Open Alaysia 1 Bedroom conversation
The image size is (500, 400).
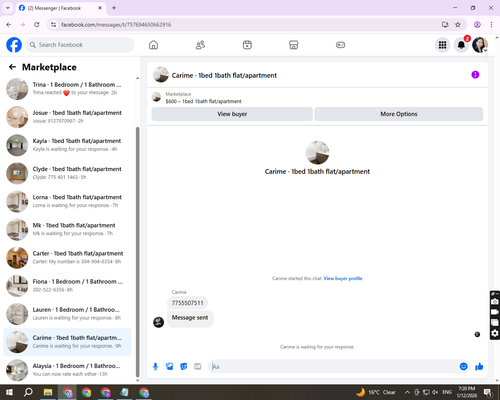[68, 370]
